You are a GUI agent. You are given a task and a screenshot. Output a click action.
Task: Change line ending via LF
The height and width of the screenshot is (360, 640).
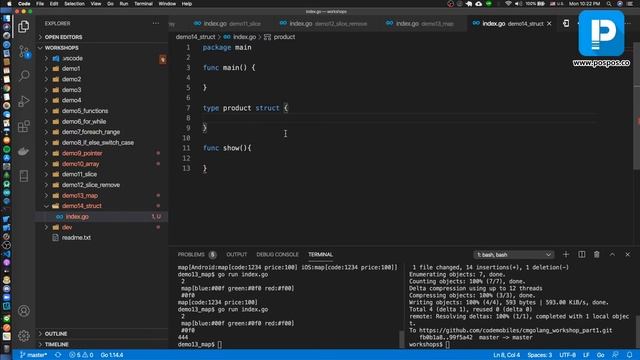(586, 355)
